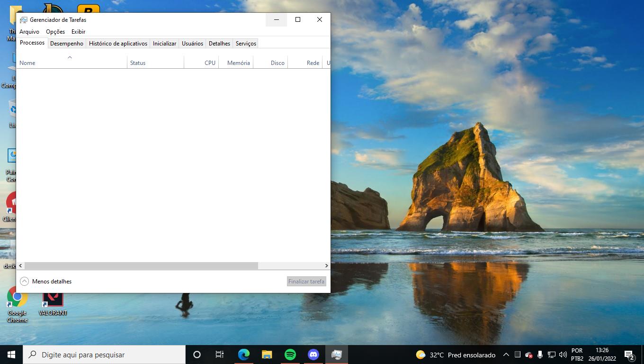Open the Arquivo menu

(29, 32)
